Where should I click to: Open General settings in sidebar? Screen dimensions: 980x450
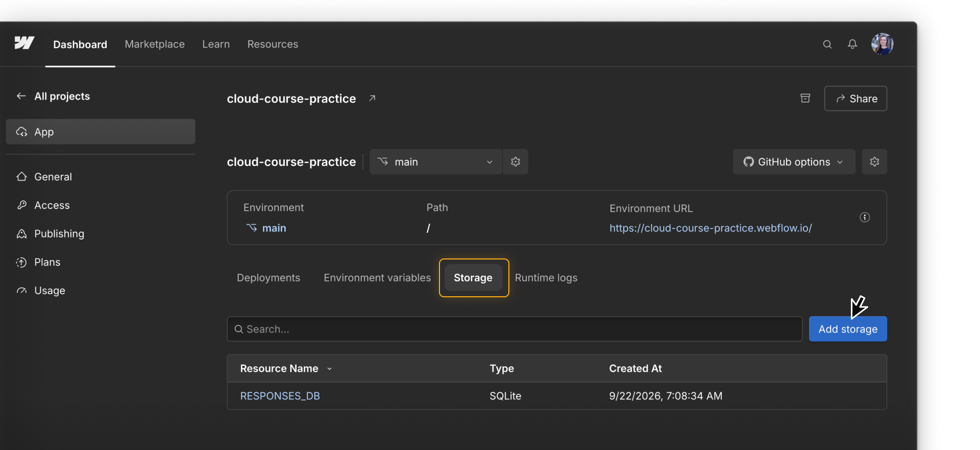click(44, 177)
